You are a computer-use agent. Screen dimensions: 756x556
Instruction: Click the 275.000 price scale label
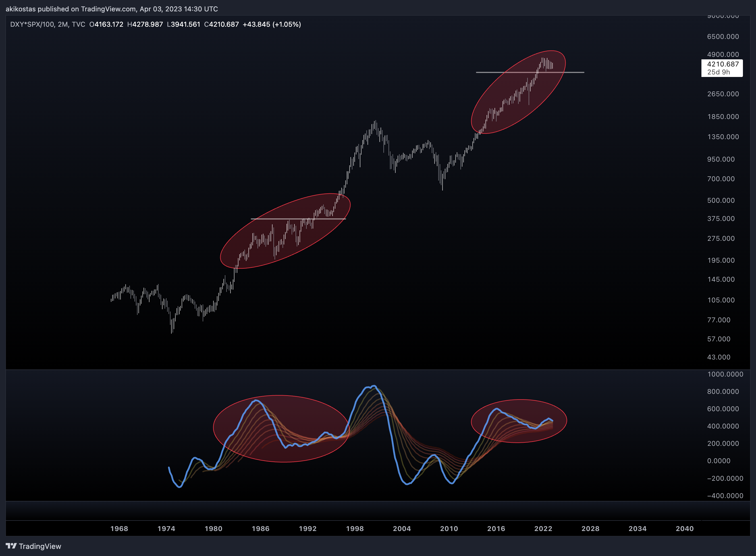[x=721, y=238]
